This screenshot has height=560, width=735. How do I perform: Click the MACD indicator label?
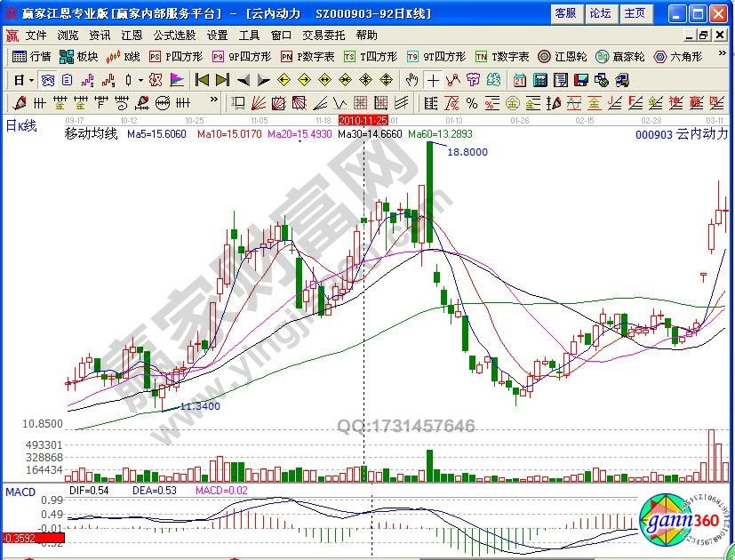(20, 491)
